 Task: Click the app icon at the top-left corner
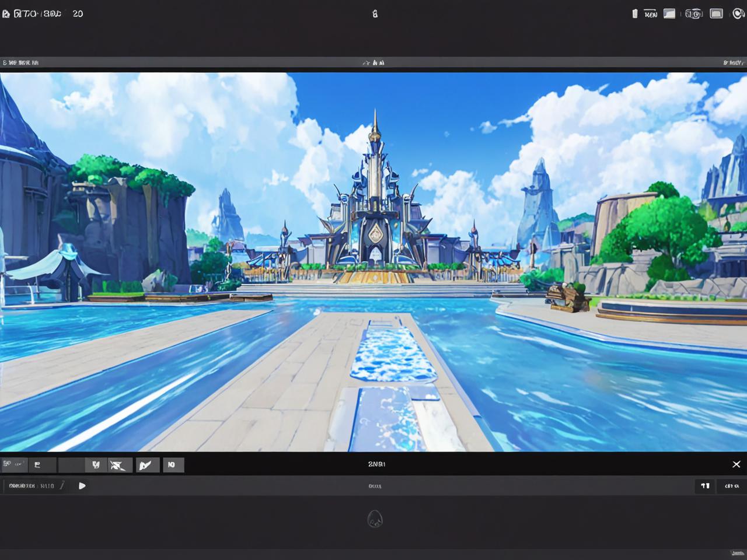click(6, 13)
